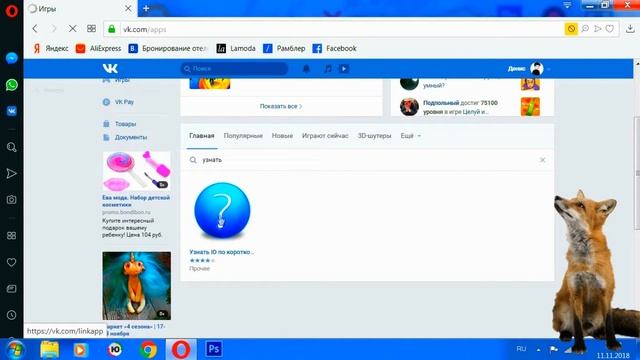Open sidebar search icon
640x360 pixels.
(11, 147)
